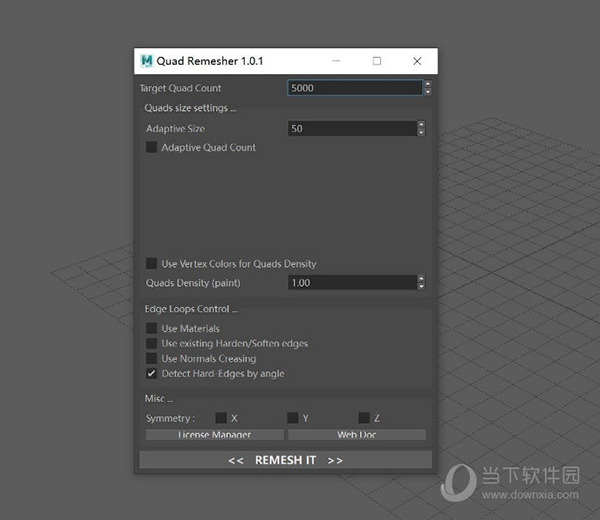Enable Symmetry X checkbox
This screenshot has height=520, width=600.
pyautogui.click(x=221, y=418)
